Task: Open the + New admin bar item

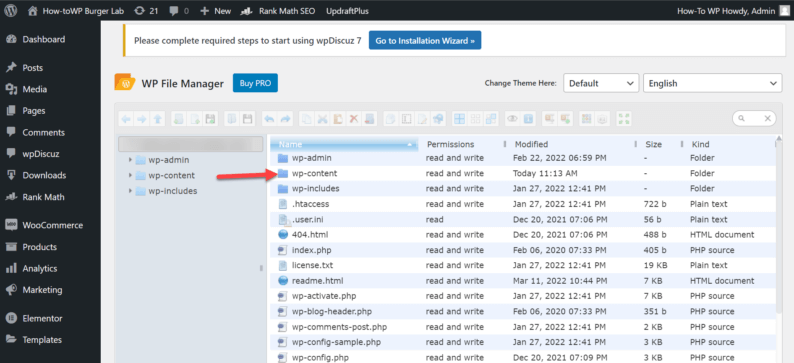Action: [x=216, y=11]
